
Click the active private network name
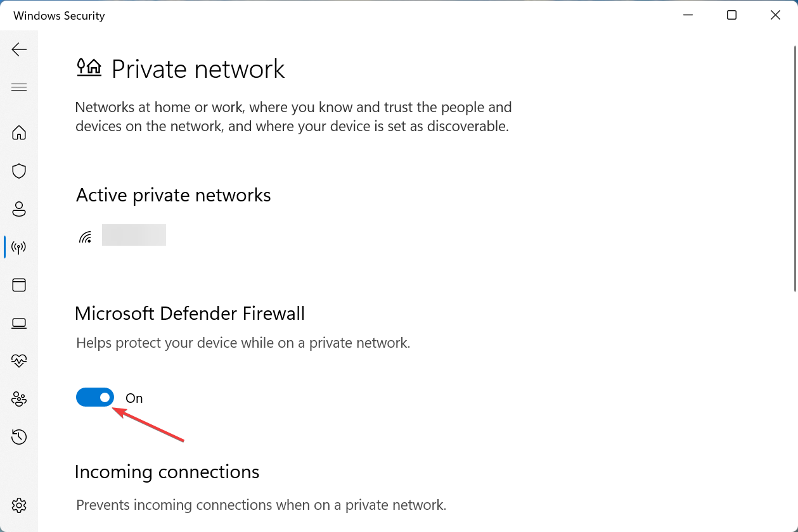click(x=134, y=235)
